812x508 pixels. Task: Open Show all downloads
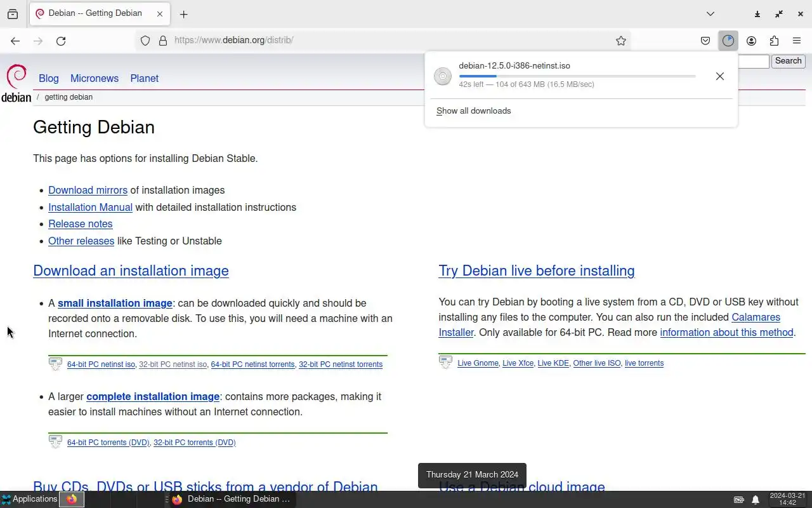(473, 110)
